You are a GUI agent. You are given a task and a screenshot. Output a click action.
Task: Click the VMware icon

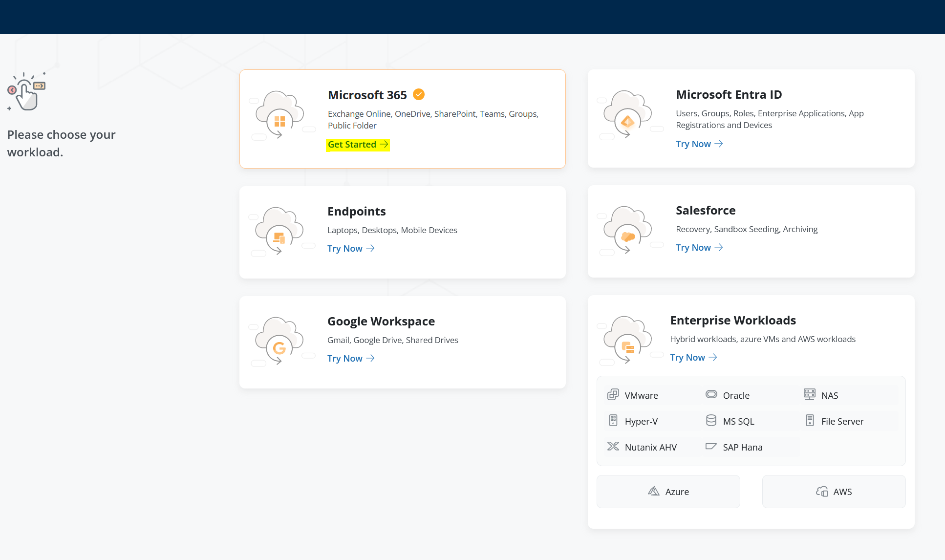(x=613, y=395)
